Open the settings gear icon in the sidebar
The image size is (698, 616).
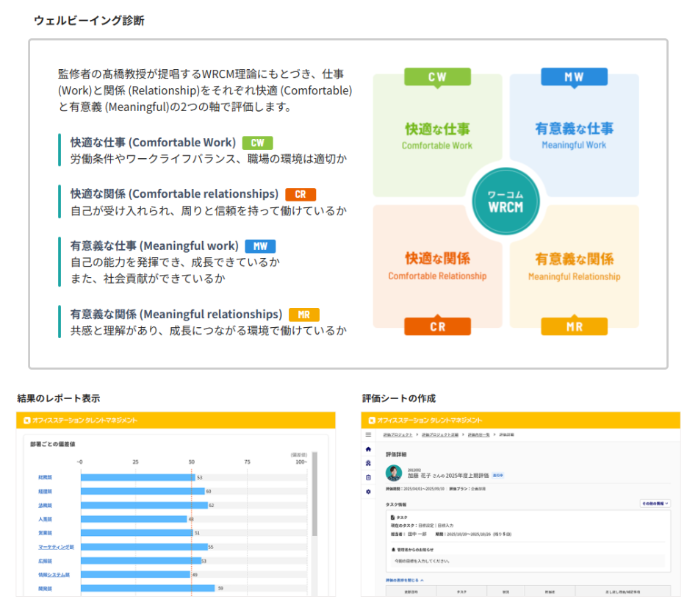368,491
